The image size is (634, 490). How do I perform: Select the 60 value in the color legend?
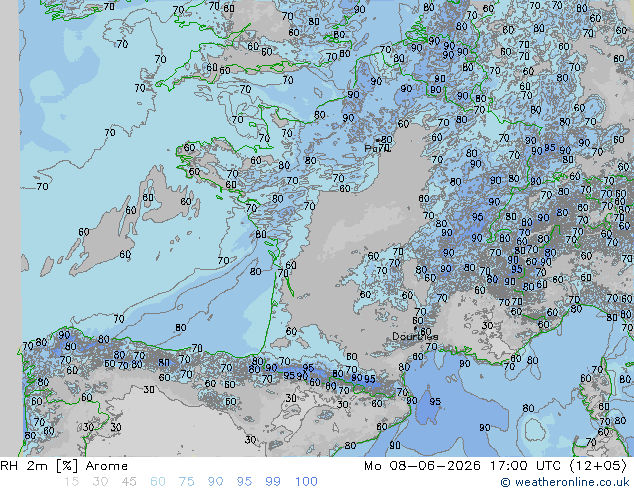pos(158,482)
